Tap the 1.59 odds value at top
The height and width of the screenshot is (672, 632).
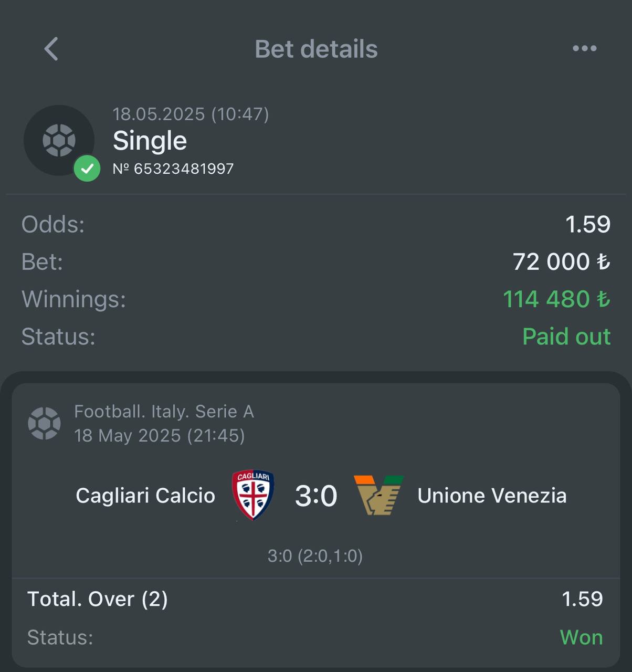[x=588, y=224]
